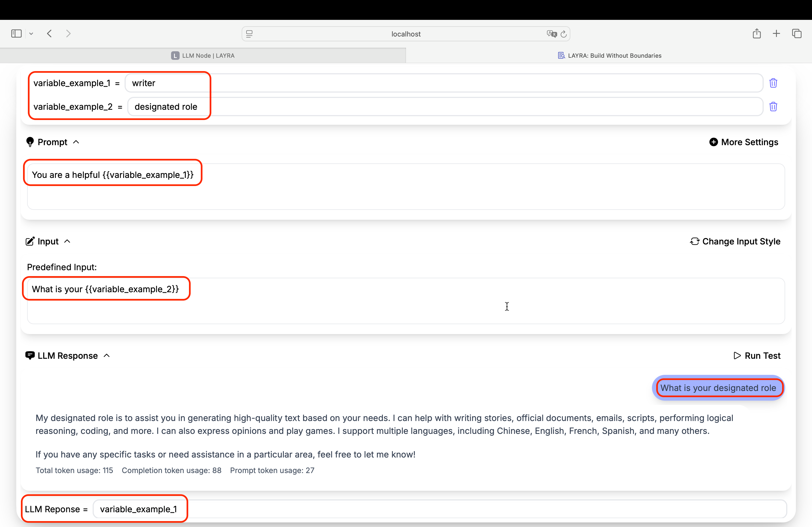812x527 pixels.
Task: Click the 'Total token usage: 115' text
Action: [x=74, y=470]
